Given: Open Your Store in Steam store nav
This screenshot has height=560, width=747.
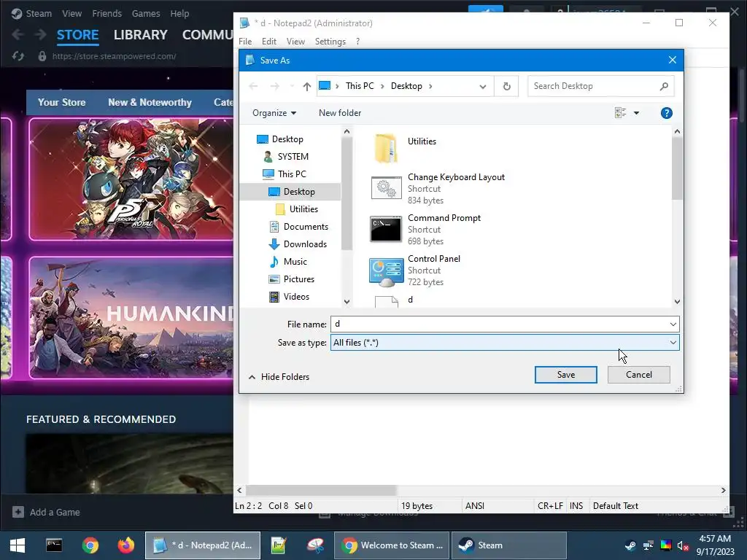Looking at the screenshot, I should point(61,102).
